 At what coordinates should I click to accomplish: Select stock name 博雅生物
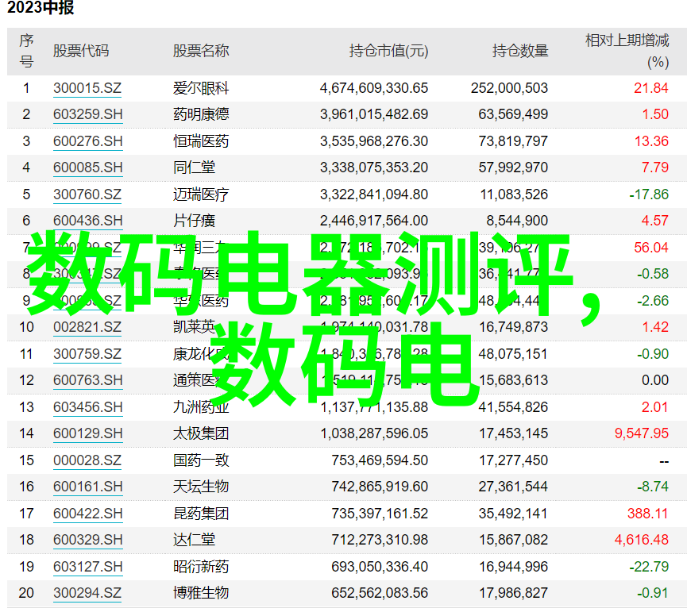coord(201,593)
